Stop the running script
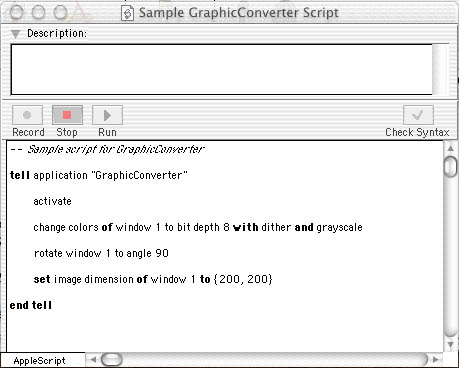This screenshot has height=368, width=459. [67, 115]
